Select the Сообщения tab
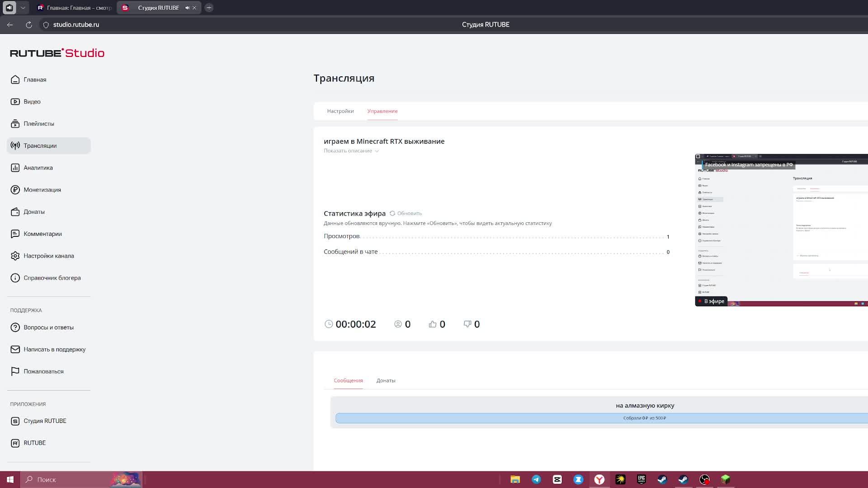Screen dimensions: 868x488 (x=348, y=380)
